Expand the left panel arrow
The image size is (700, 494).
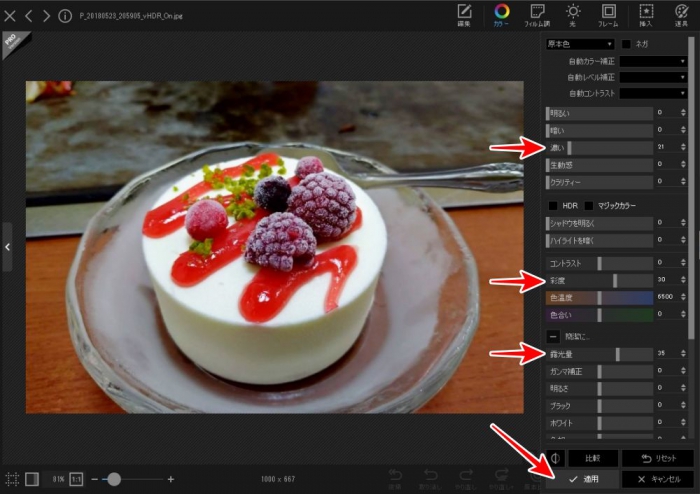tap(8, 247)
